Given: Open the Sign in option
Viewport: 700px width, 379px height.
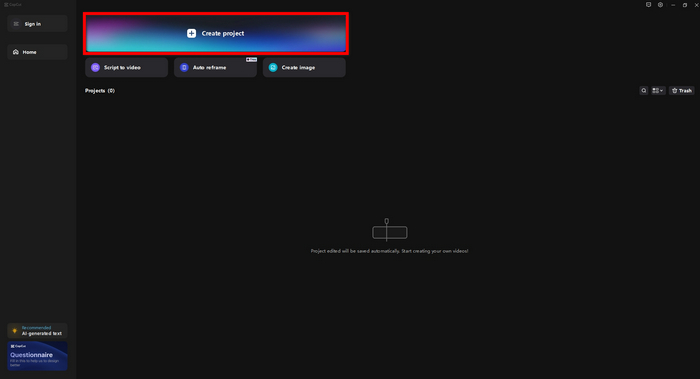Looking at the screenshot, I should [x=37, y=24].
